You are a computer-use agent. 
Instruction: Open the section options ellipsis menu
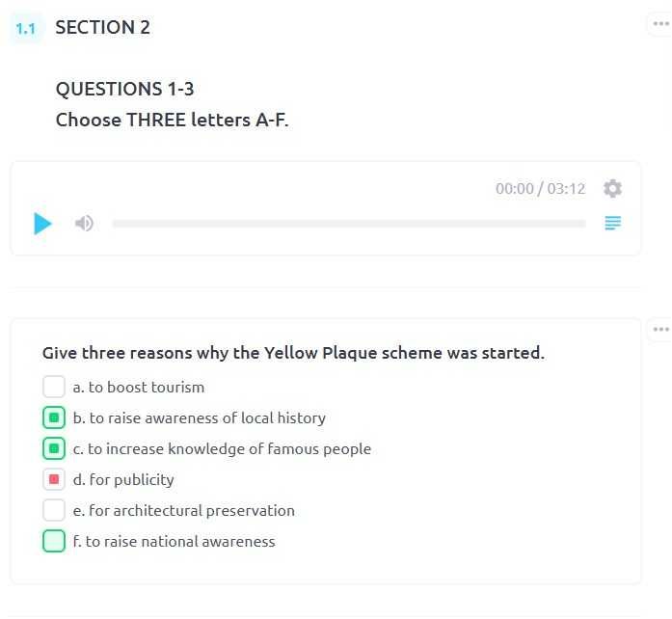(660, 25)
